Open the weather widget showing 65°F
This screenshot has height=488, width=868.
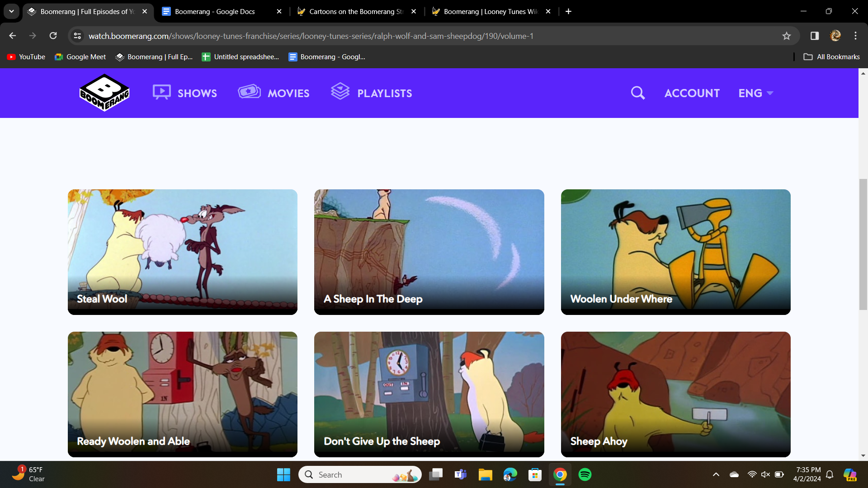point(28,474)
